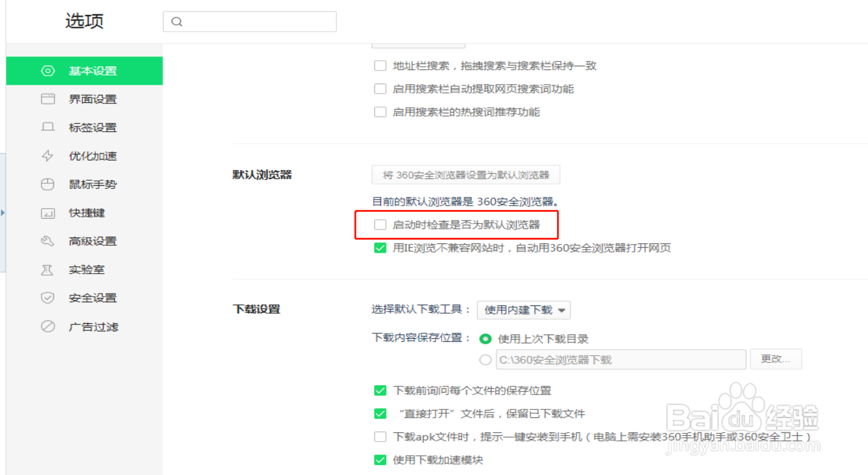Click the 界面设置 window icon

[x=48, y=99]
